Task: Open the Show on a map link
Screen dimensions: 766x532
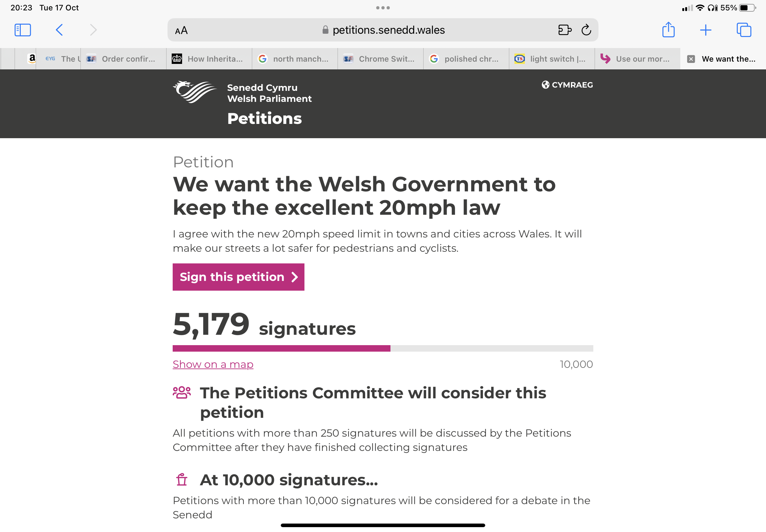Action: pyautogui.click(x=213, y=364)
